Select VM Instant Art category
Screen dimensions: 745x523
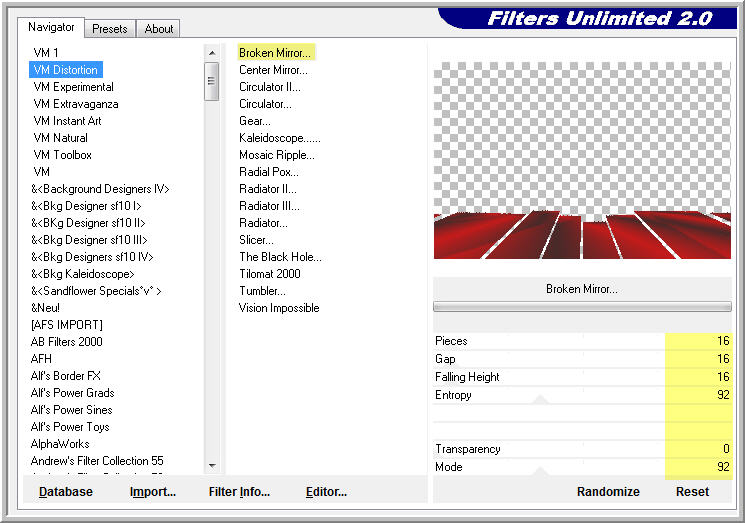(67, 121)
